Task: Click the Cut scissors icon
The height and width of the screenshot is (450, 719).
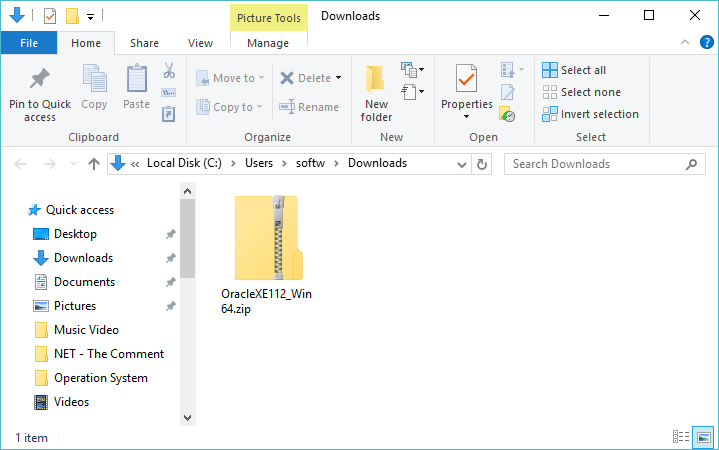Action: (169, 71)
